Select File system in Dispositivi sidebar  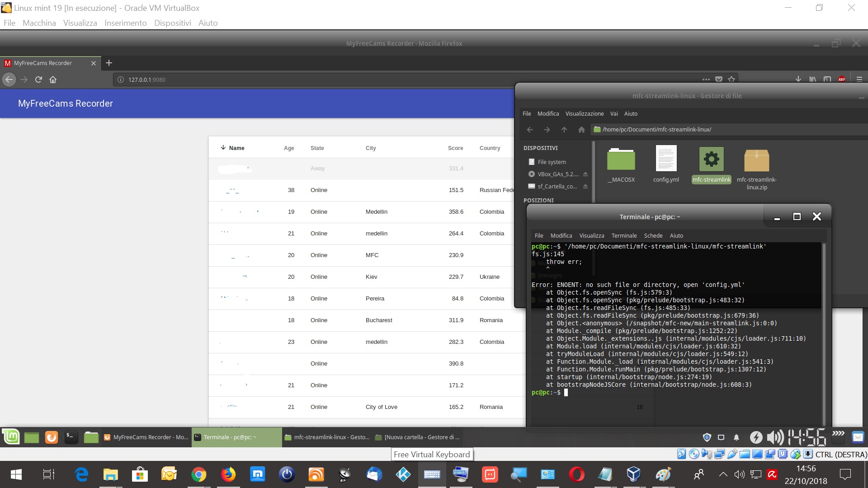(x=552, y=162)
